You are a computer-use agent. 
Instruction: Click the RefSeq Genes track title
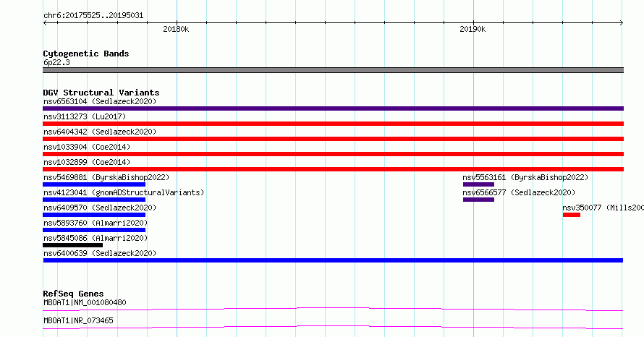[73, 294]
